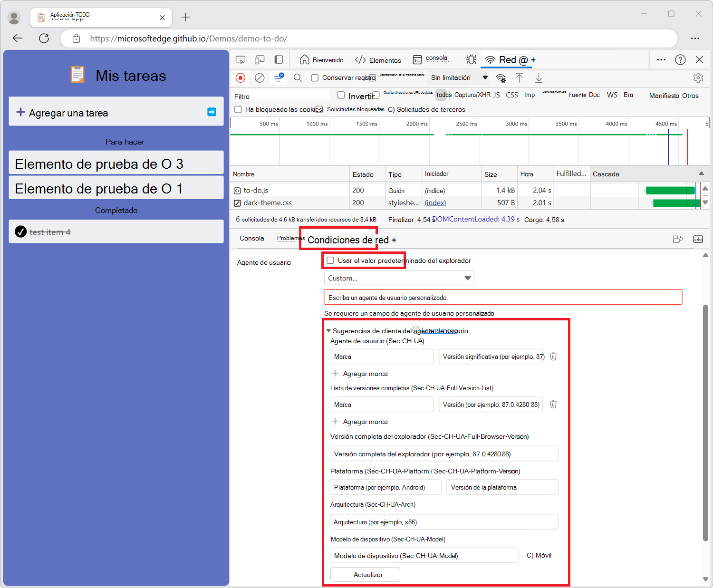Open the Custom user agent dropdown
This screenshot has height=588, width=713.
tap(399, 278)
